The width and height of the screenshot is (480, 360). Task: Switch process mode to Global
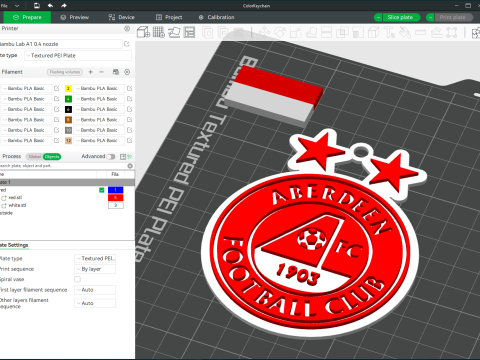[35, 157]
